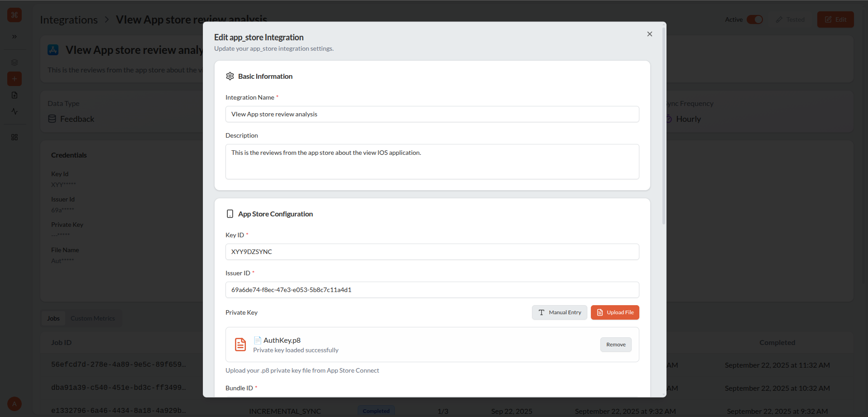
Task: Open the Integrations breadcrumb link
Action: point(68,19)
